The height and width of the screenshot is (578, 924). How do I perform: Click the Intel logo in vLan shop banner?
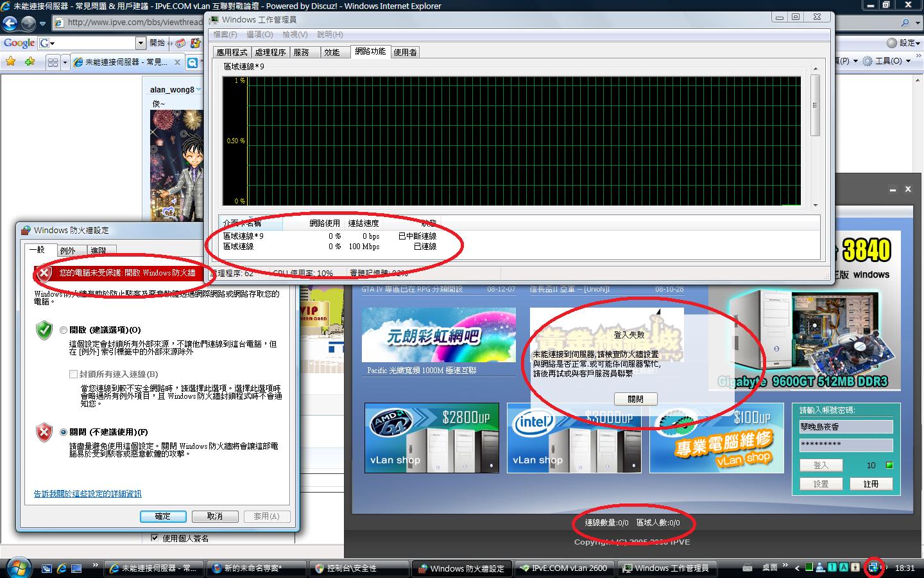(534, 423)
